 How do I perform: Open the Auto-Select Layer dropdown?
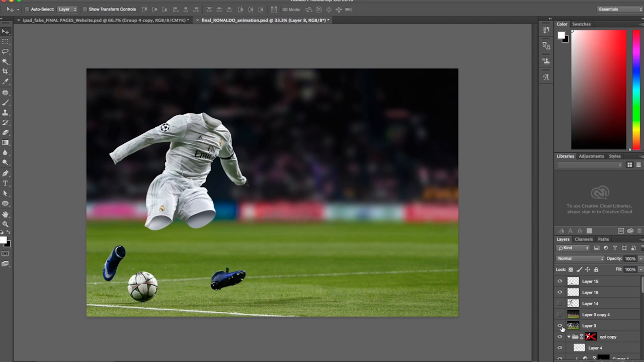click(x=67, y=10)
